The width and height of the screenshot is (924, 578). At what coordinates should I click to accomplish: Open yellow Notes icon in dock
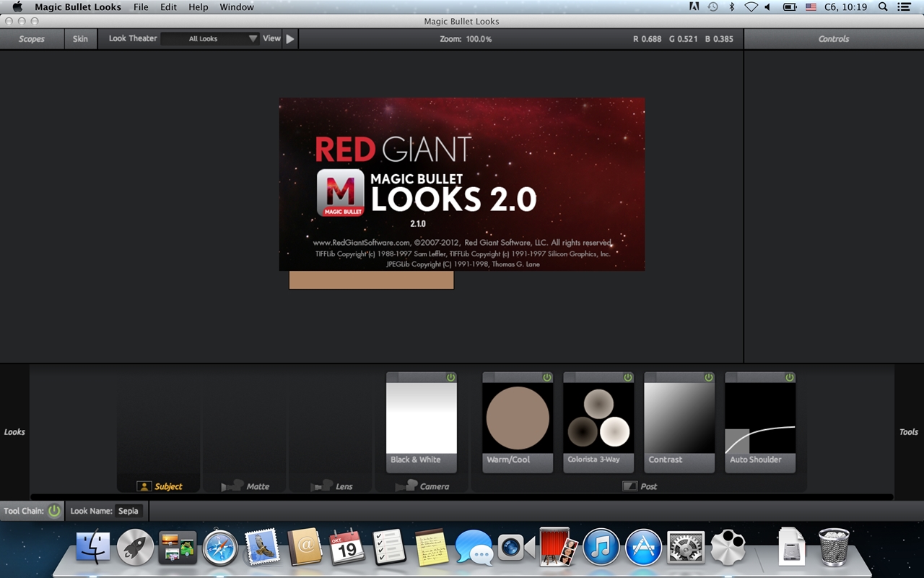point(432,548)
